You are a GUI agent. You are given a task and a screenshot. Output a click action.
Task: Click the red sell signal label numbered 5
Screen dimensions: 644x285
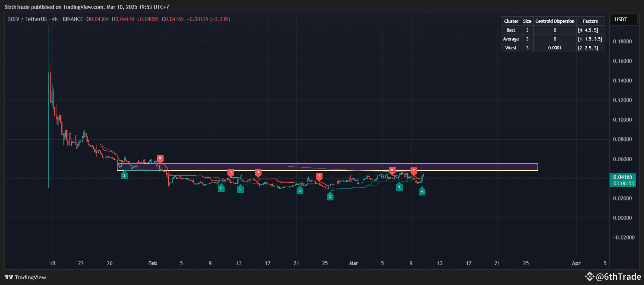tap(160, 158)
